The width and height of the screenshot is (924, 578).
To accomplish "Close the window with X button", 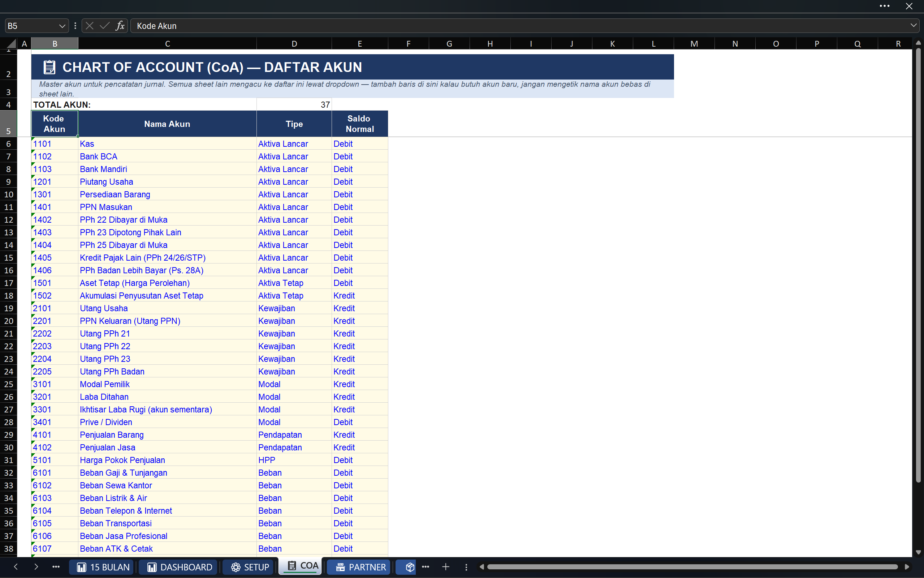I will coord(909,6).
